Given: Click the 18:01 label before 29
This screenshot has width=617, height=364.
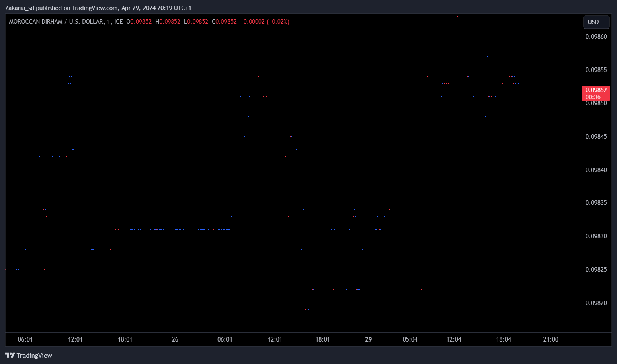Looking at the screenshot, I should 322,339.
